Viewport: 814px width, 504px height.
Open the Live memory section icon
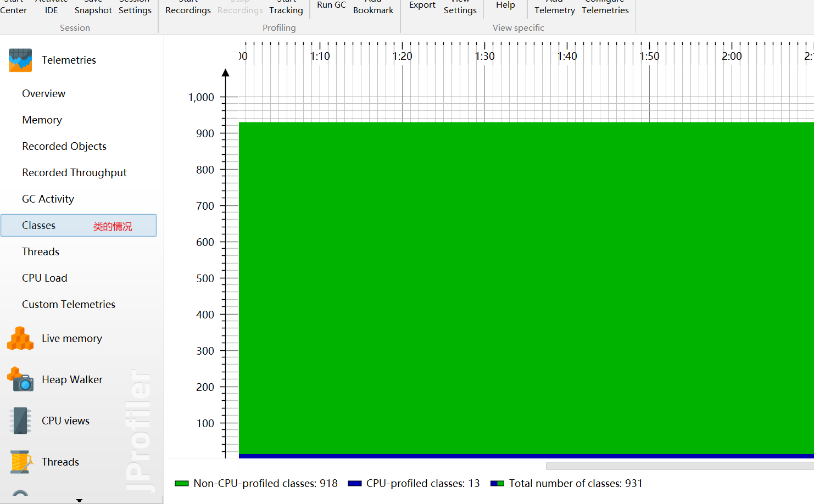coord(20,338)
